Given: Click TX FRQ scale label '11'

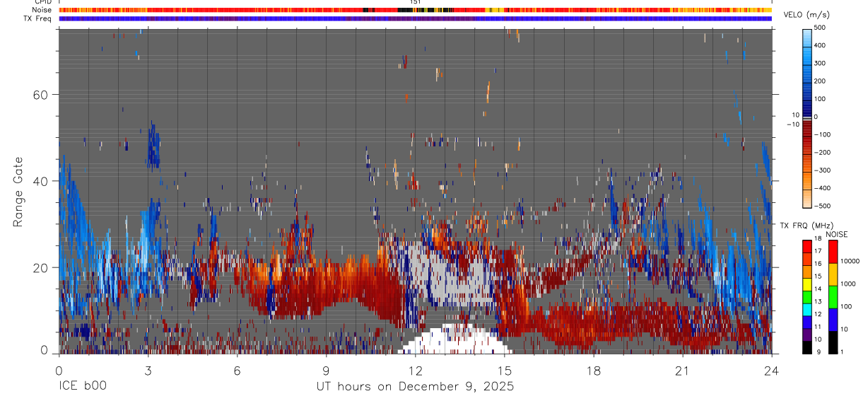Looking at the screenshot, I should (x=819, y=327).
